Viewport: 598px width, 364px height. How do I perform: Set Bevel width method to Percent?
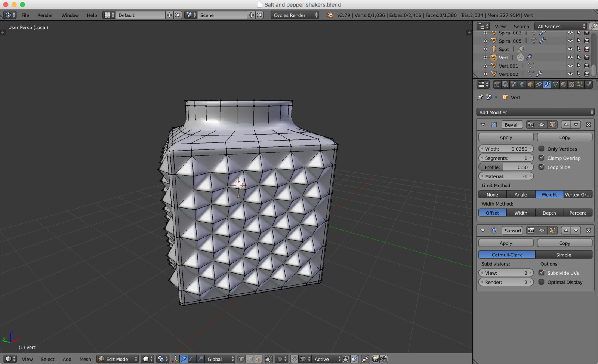(578, 213)
